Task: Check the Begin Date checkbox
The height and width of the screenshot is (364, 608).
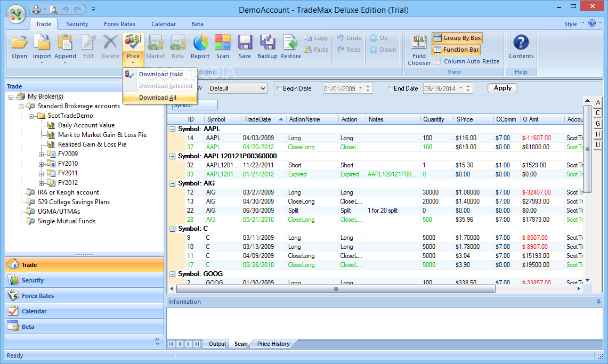Action: click(279, 88)
